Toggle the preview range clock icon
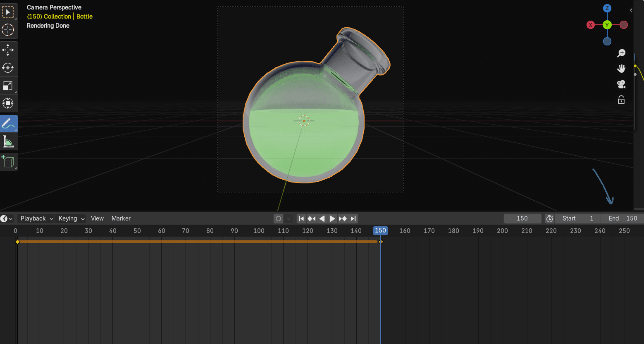The image size is (644, 344). tap(549, 219)
